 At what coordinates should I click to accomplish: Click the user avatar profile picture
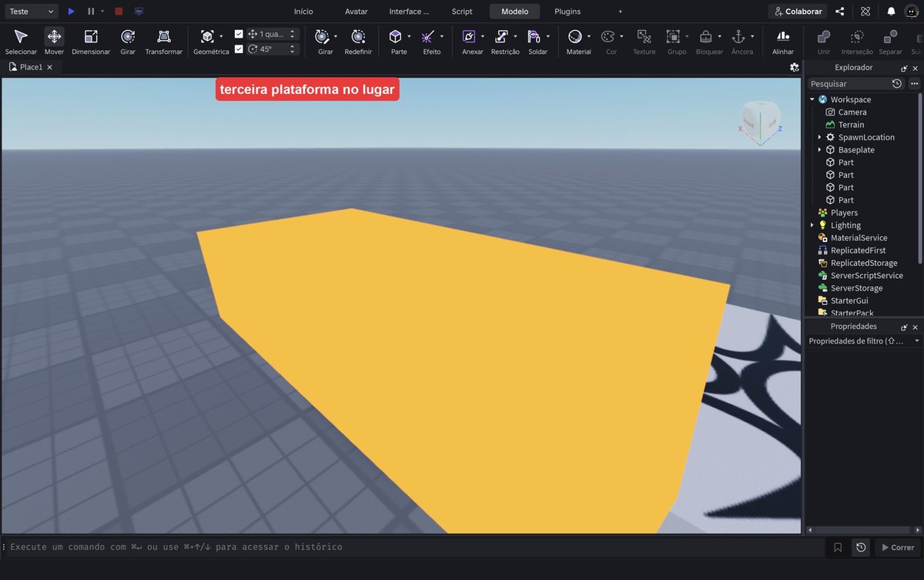click(x=912, y=12)
